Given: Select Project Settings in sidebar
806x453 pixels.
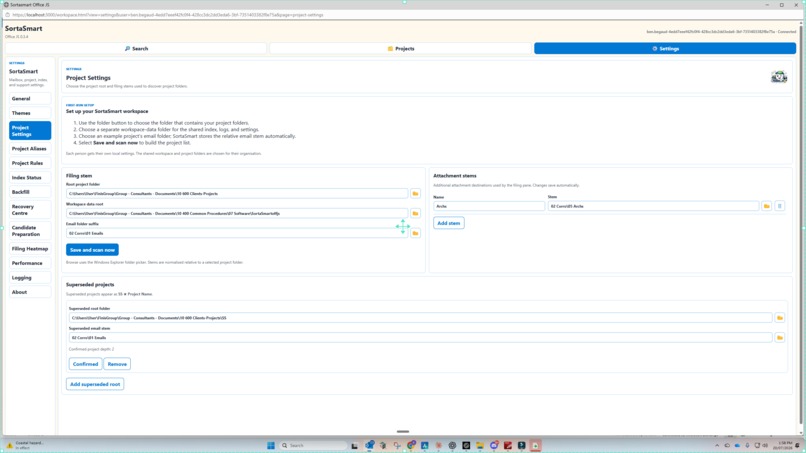Looking at the screenshot, I should click(30, 131).
